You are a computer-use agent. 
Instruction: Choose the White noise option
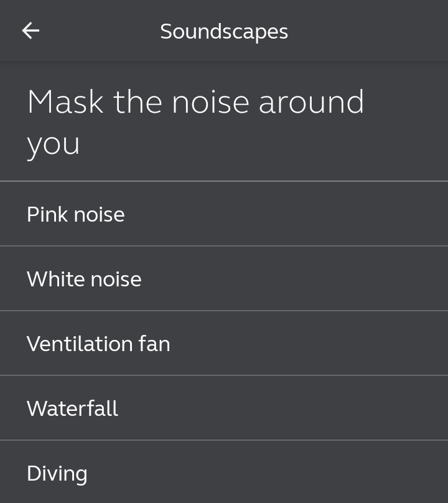pos(224,278)
